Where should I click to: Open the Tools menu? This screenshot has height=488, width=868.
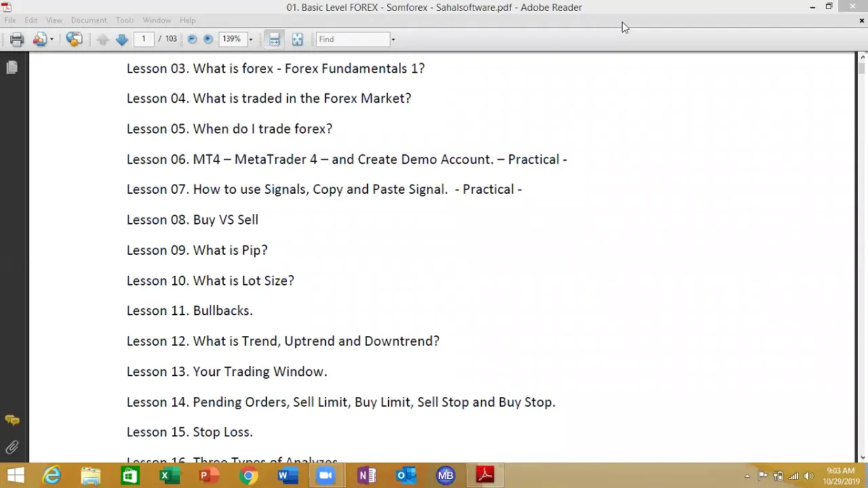(125, 20)
